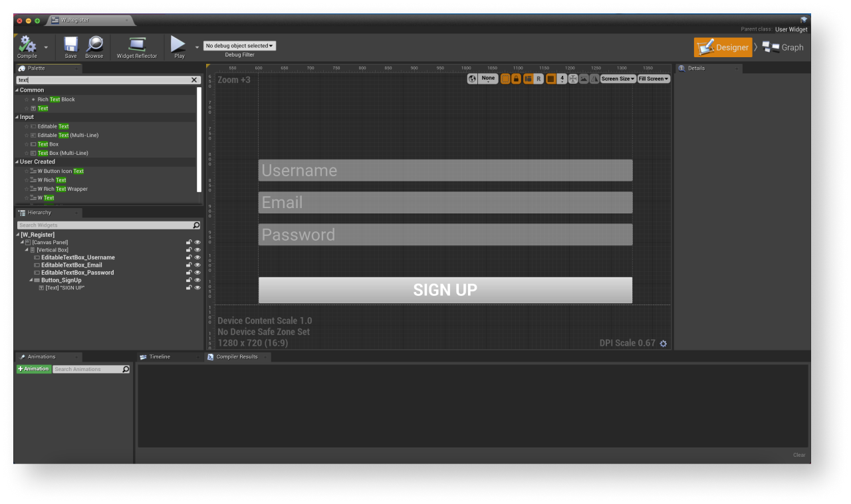Toggle the dashed outline icon in viewport toolbar
851x504 pixels.
pyautogui.click(x=505, y=79)
